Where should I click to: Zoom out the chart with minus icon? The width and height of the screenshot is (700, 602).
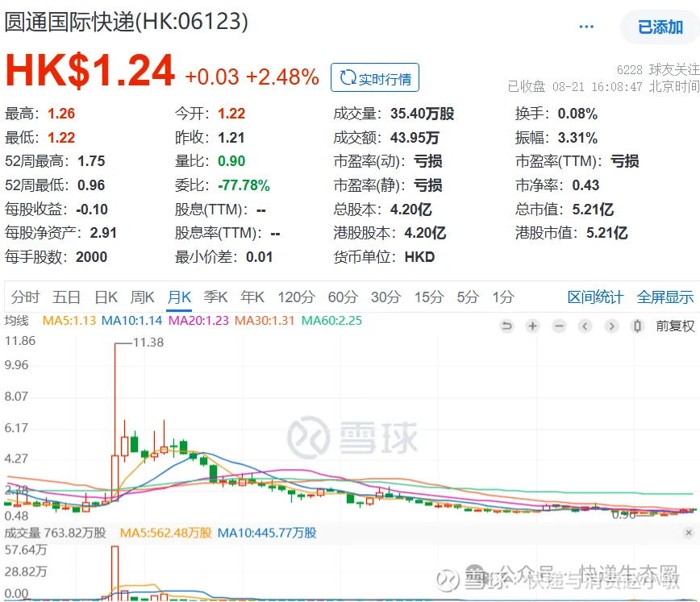pyautogui.click(x=559, y=326)
